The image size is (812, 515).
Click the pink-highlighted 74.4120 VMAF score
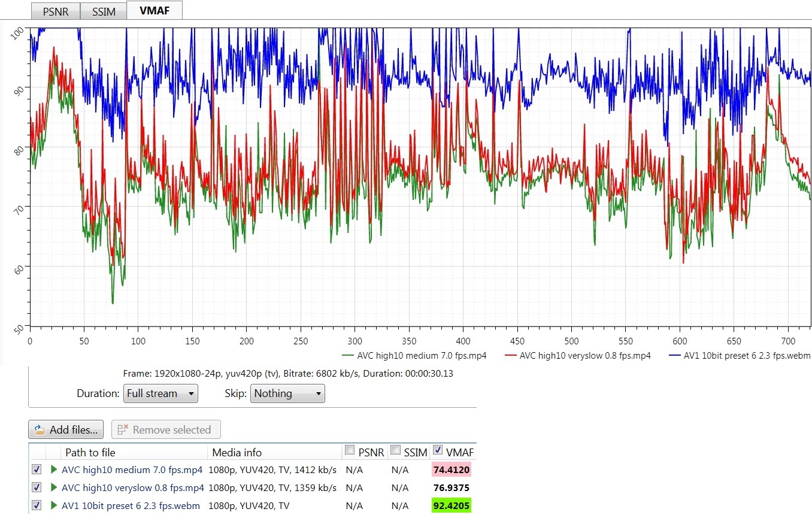coord(451,469)
